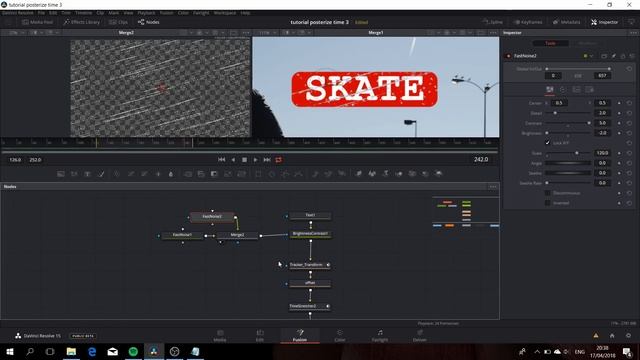This screenshot has height=360, width=640.
Task: Open left viewer options menu
Action: 246,33
